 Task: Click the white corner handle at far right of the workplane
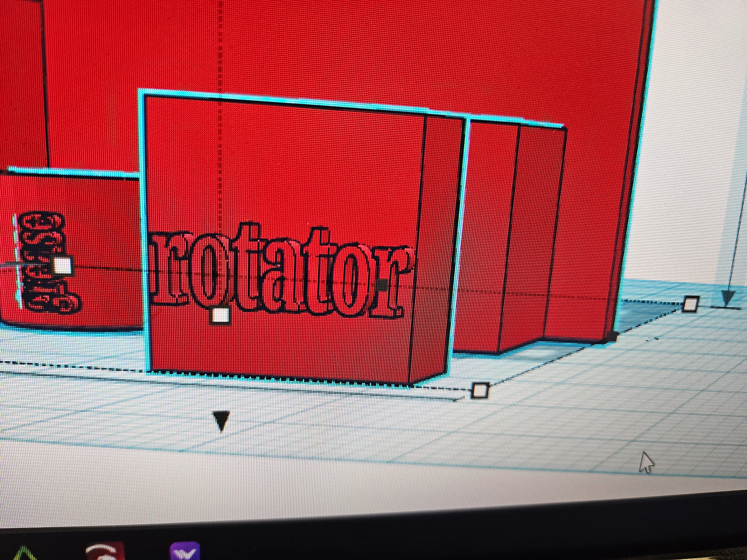pos(690,304)
